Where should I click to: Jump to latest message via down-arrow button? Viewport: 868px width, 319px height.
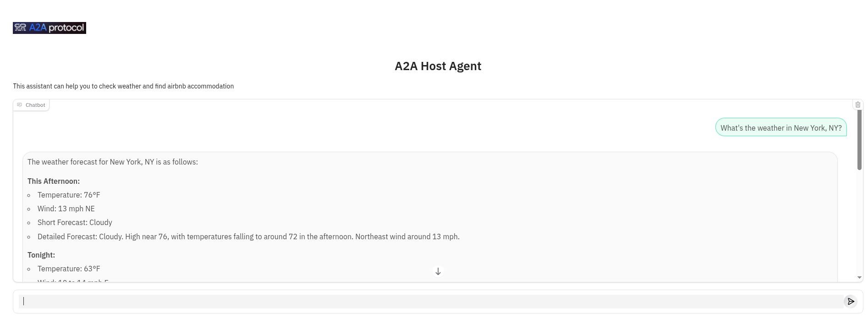pos(438,271)
